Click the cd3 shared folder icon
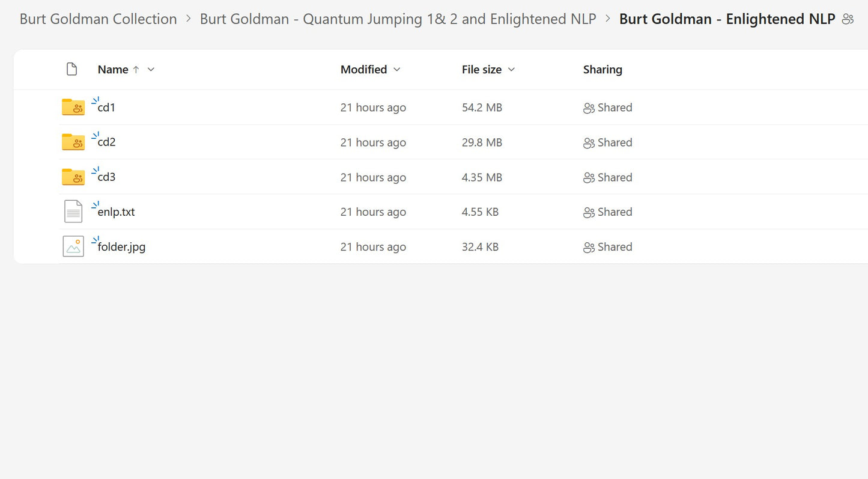Image resolution: width=868 pixels, height=479 pixels. click(x=73, y=177)
